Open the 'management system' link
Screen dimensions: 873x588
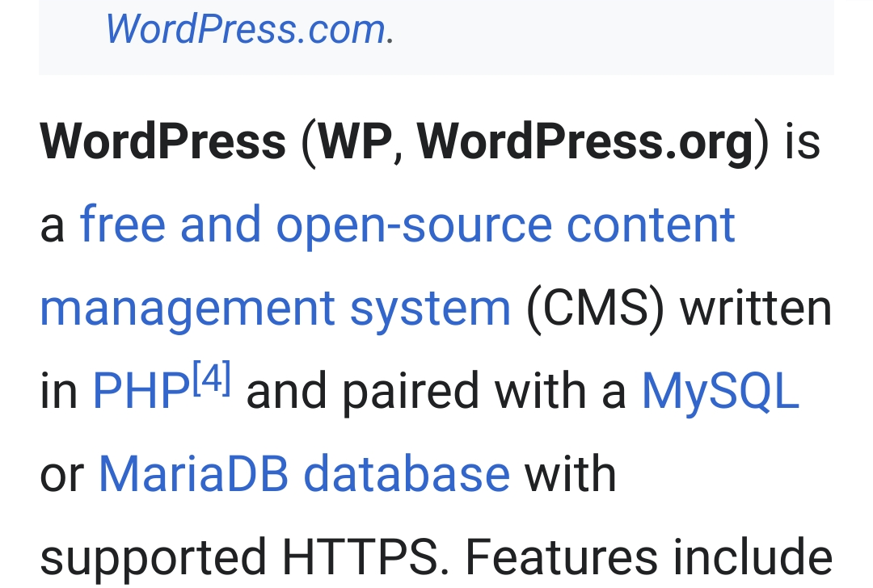tap(275, 308)
